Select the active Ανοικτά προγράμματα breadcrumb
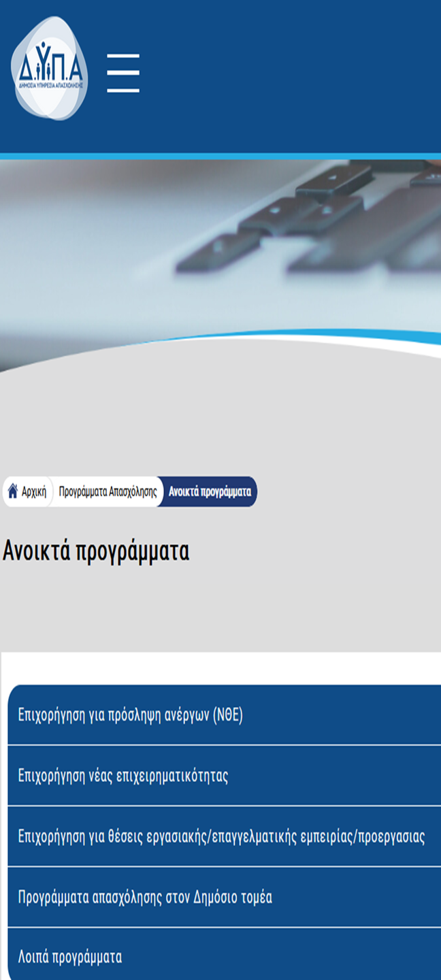Screen dimensions: 441x980 tap(210, 491)
